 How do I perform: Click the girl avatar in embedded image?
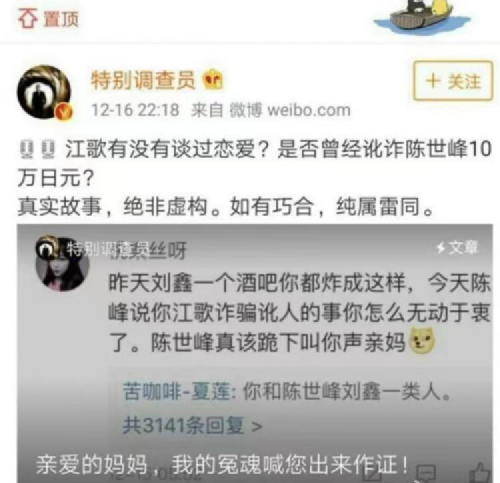(x=62, y=264)
